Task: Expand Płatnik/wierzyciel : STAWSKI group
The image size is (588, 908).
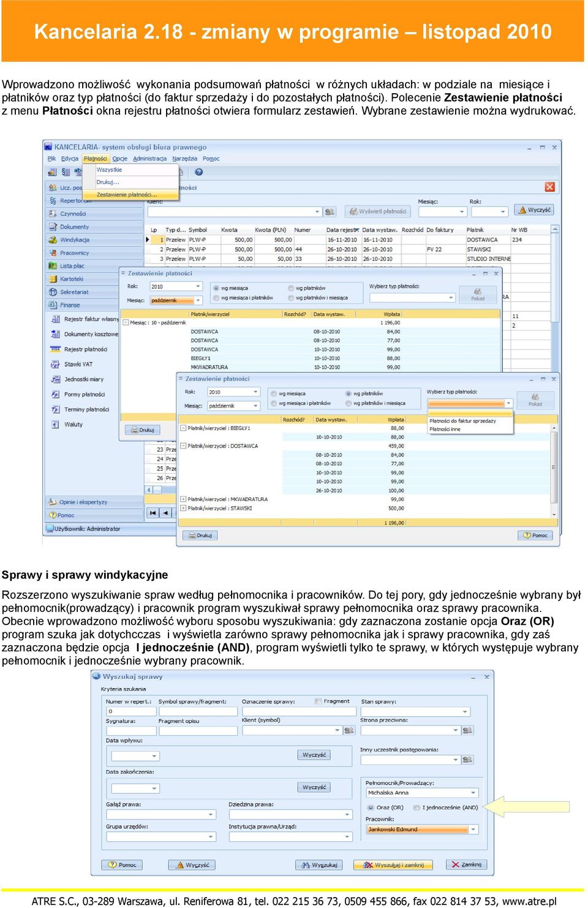Action: (183, 509)
